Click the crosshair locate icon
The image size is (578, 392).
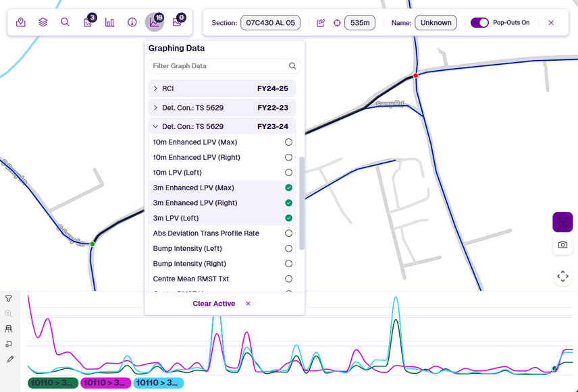click(337, 23)
